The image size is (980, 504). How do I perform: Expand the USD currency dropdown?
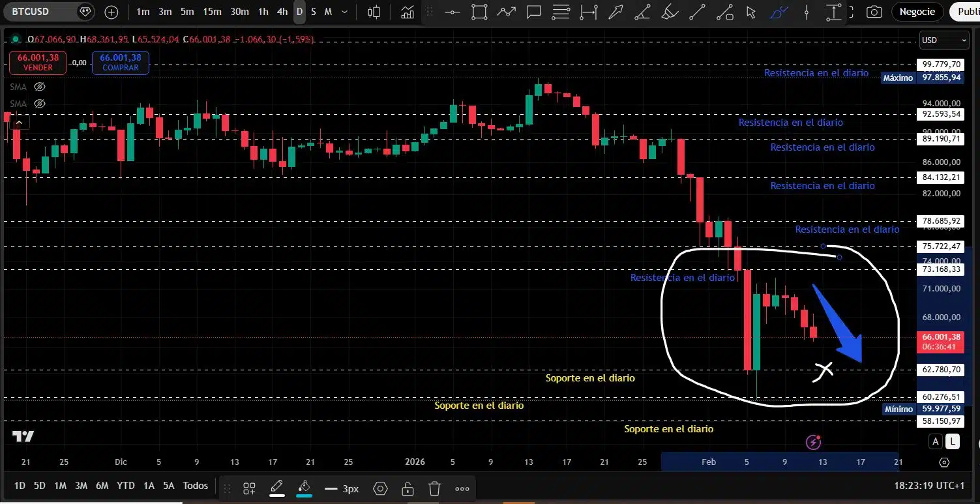pyautogui.click(x=943, y=40)
